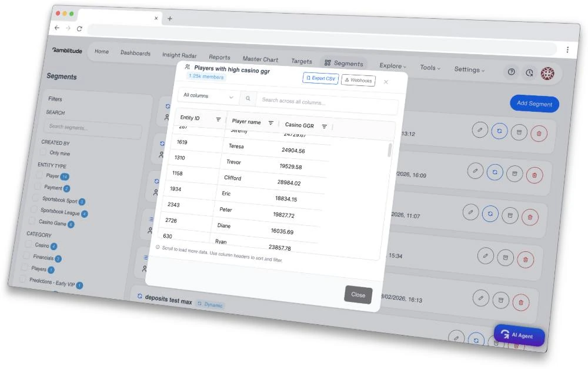
Task: Toggle the Casino Game entity type checkbox
Action: pyautogui.click(x=32, y=221)
